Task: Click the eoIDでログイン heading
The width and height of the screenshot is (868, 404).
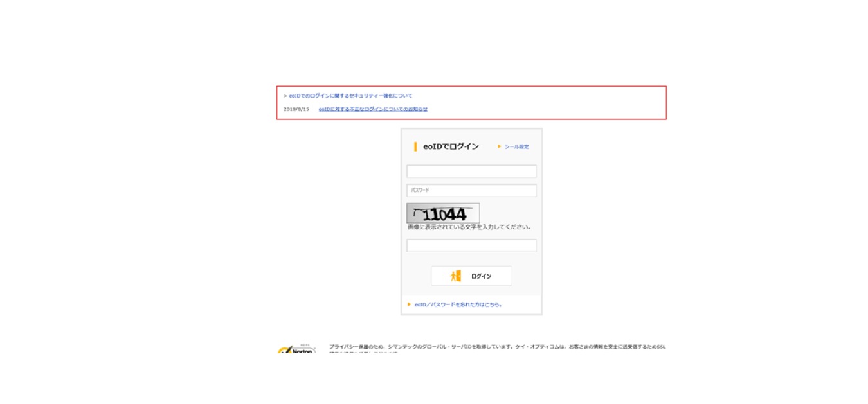Action: click(451, 146)
